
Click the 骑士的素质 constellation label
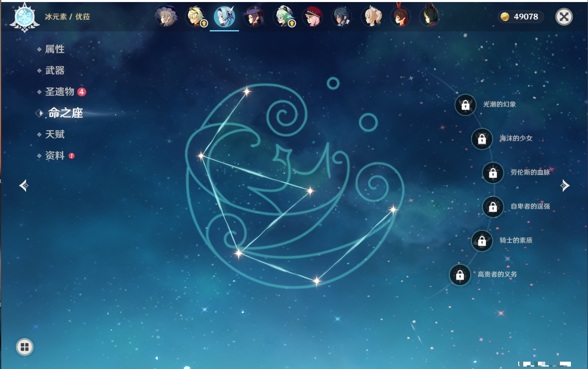516,240
